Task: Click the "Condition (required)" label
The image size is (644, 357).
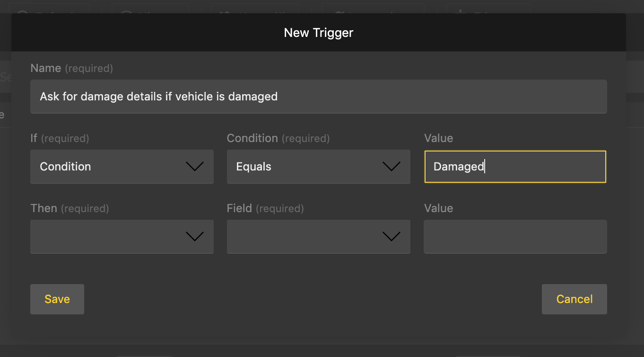Action: (x=278, y=138)
